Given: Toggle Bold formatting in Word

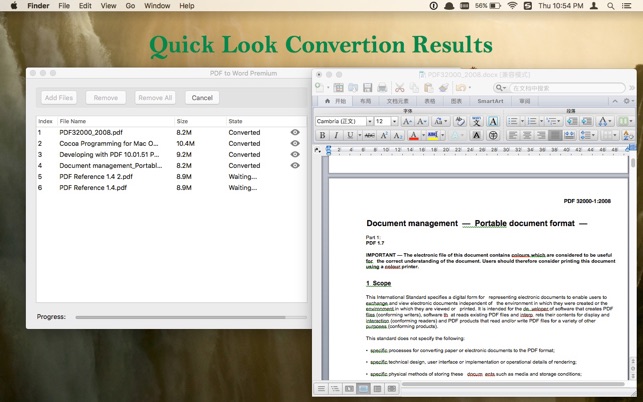Looking at the screenshot, I should [x=322, y=135].
